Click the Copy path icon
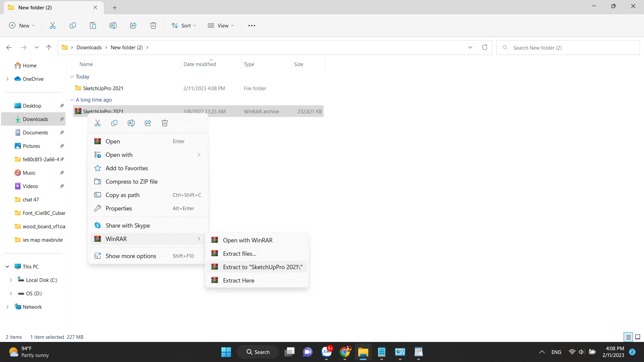This screenshot has width=644, height=362. (x=97, y=195)
